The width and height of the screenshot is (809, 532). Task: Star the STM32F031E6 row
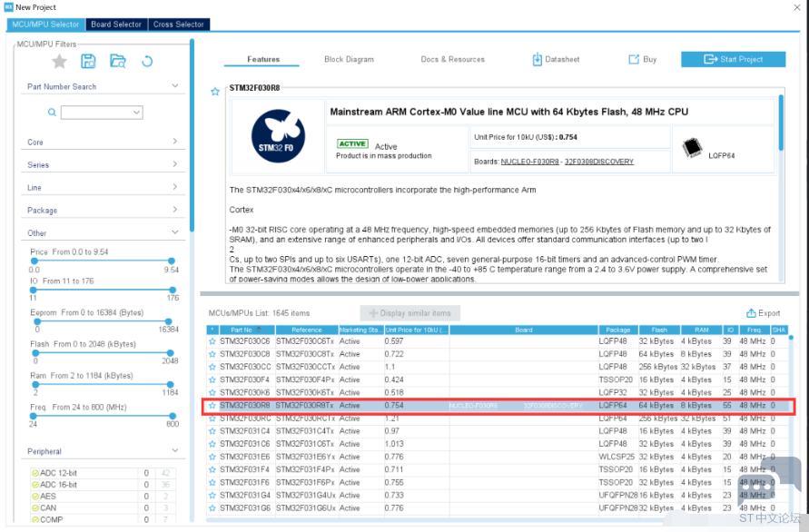[212, 457]
